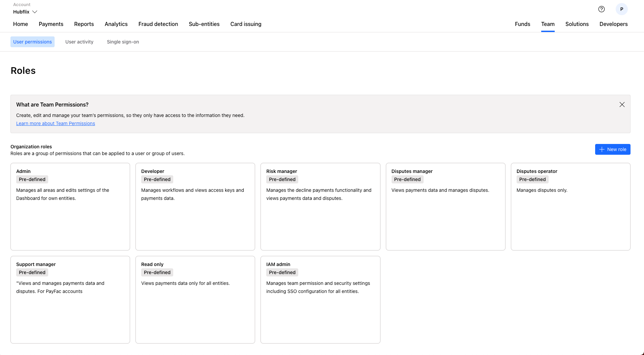Viewport: 644px width, 355px height.
Task: Open the Admin role card
Action: pos(70,206)
